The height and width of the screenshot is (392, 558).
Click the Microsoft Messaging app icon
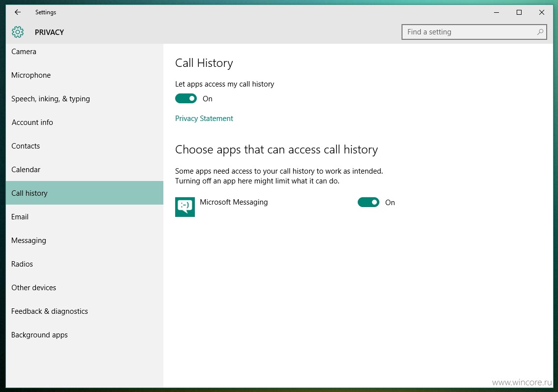click(x=185, y=207)
